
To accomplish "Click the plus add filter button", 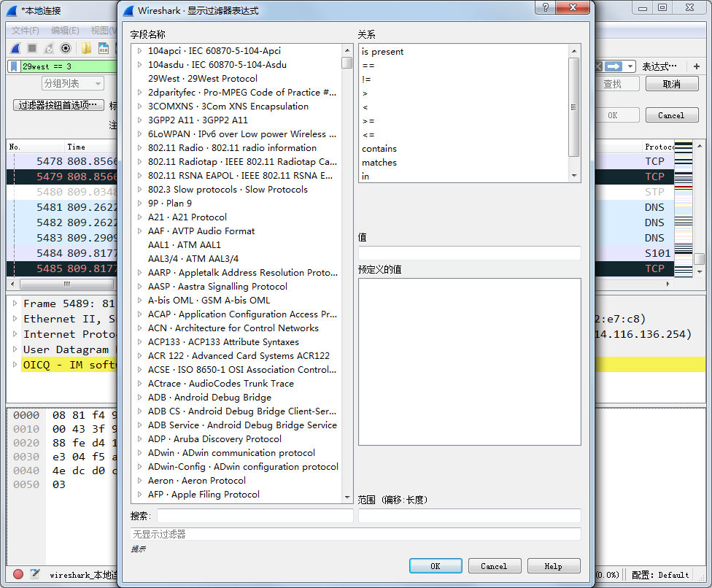I will [x=697, y=66].
